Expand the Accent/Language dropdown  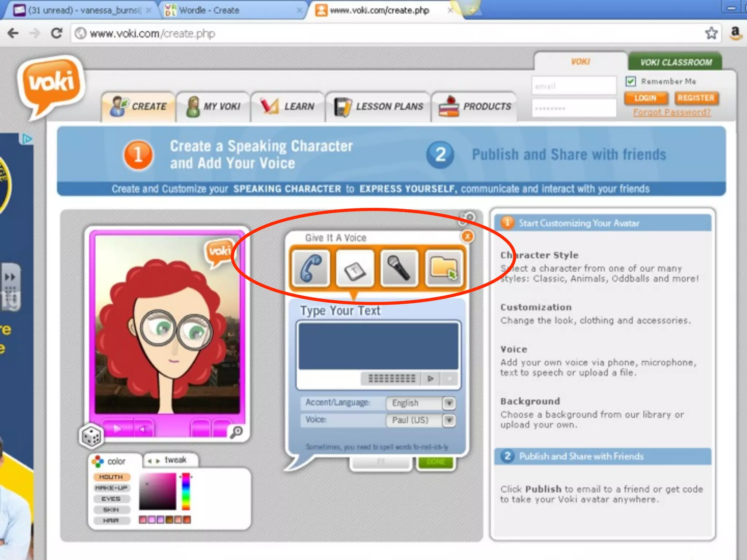[449, 403]
